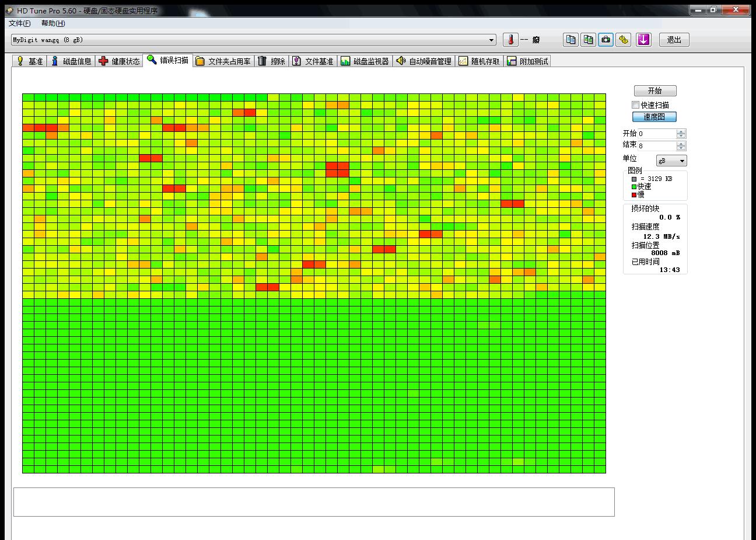
Task: Click the thermometer temperature icon
Action: (x=510, y=40)
